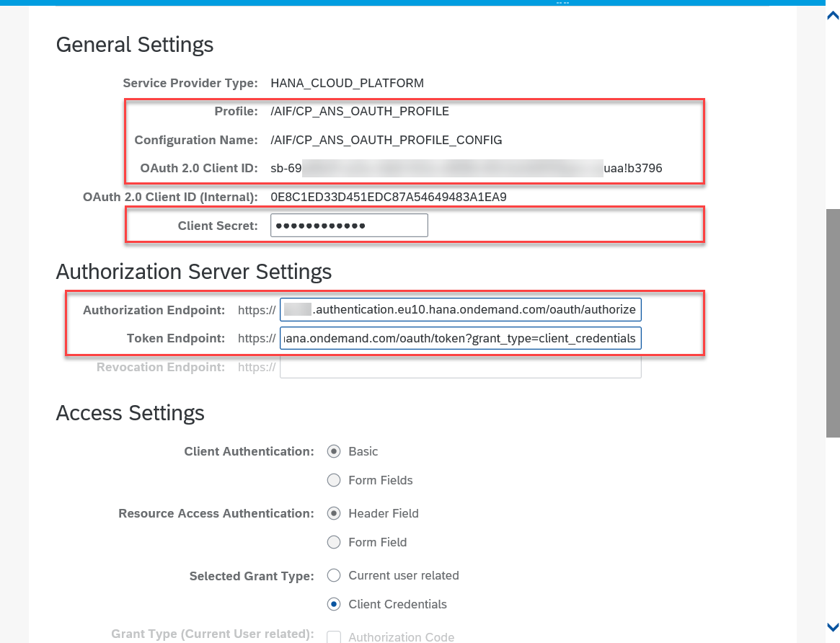The image size is (840, 643).
Task: Click the Revocation Endpoint field
Action: click(x=461, y=367)
